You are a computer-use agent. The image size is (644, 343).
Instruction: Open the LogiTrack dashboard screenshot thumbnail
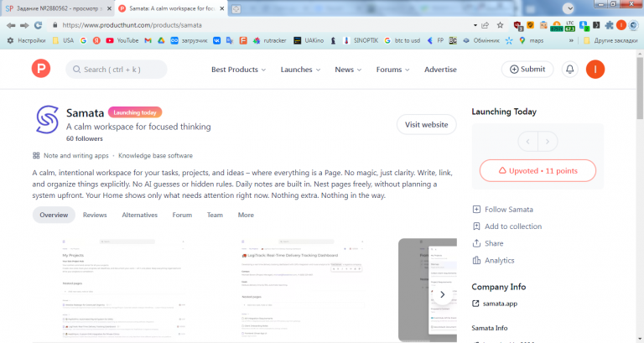[x=303, y=289]
